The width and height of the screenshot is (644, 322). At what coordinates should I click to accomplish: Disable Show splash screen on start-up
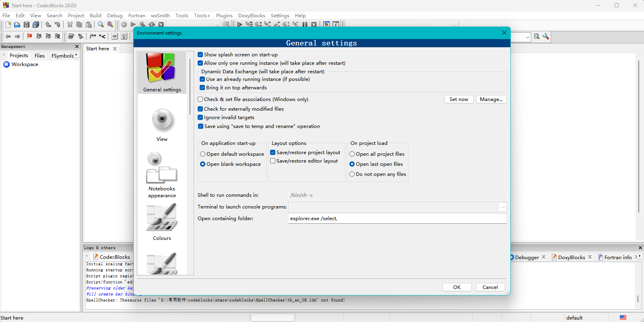click(200, 55)
